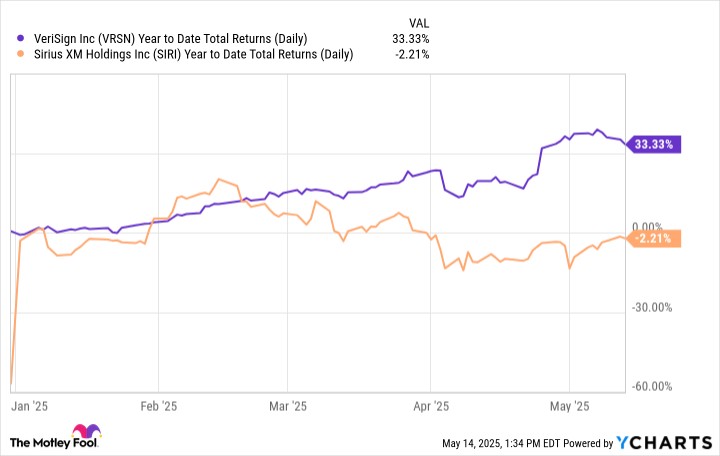Click the May '25 axis label
Viewport: 720px width, 456px height.
[569, 407]
